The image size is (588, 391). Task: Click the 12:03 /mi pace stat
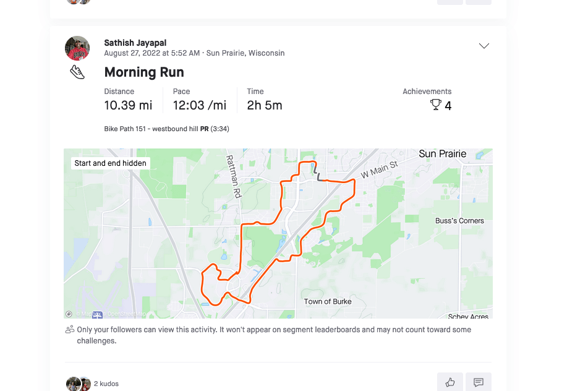point(199,105)
